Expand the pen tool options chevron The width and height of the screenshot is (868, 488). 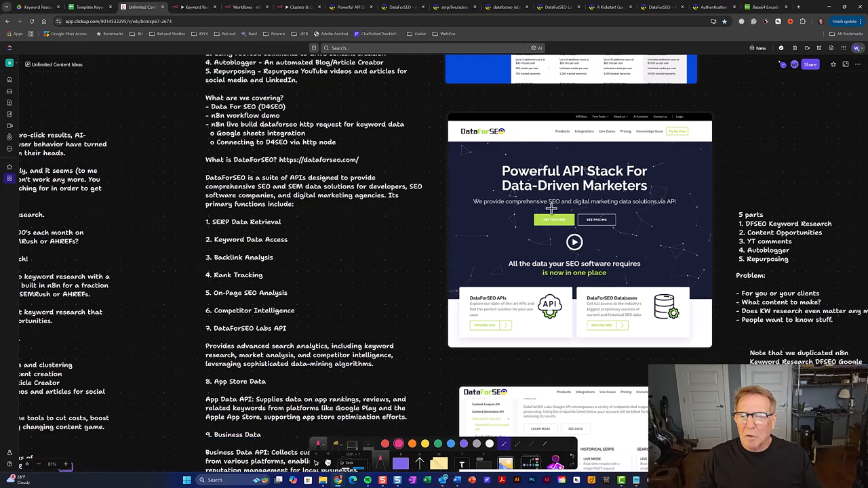click(x=324, y=444)
